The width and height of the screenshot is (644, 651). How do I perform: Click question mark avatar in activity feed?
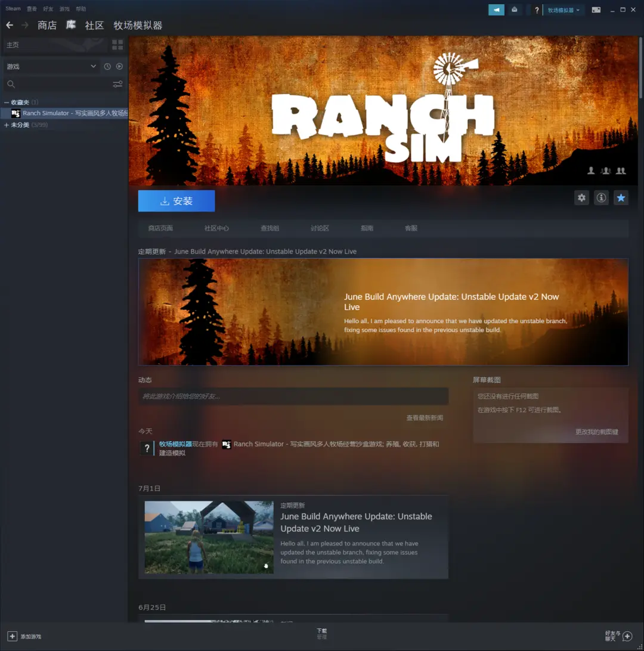click(x=147, y=448)
